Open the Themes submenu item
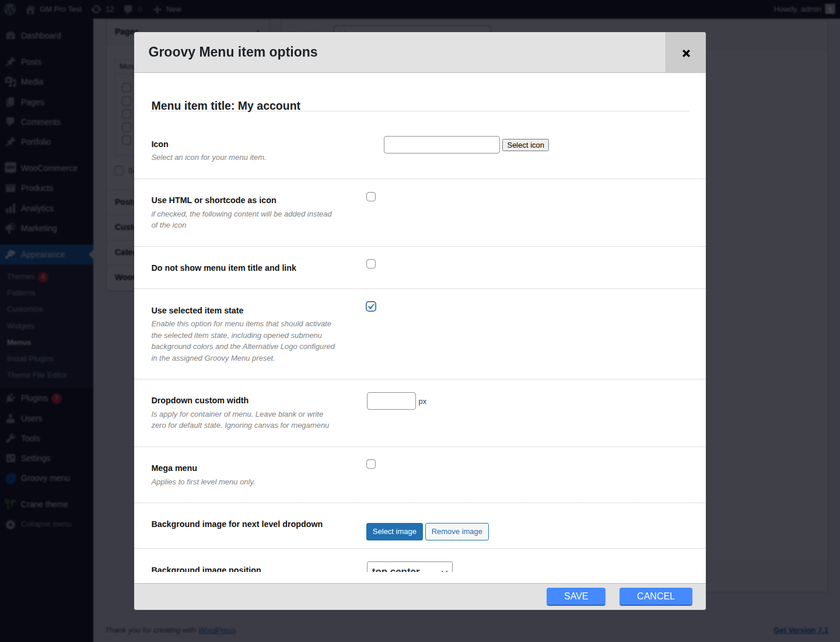This screenshot has height=642, width=840. (x=21, y=277)
